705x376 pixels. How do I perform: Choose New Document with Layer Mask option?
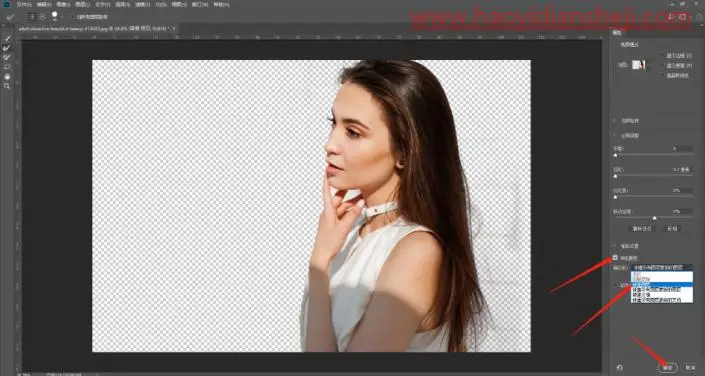coord(662,300)
